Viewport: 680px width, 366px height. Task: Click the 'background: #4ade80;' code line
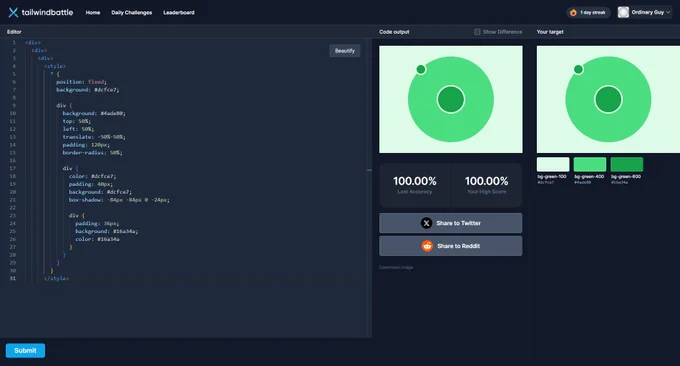(94, 113)
